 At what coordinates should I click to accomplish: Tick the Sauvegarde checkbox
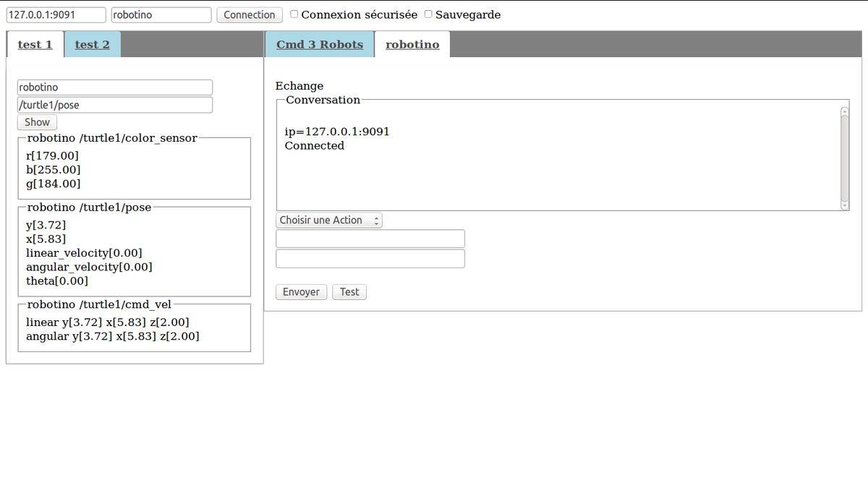(429, 14)
